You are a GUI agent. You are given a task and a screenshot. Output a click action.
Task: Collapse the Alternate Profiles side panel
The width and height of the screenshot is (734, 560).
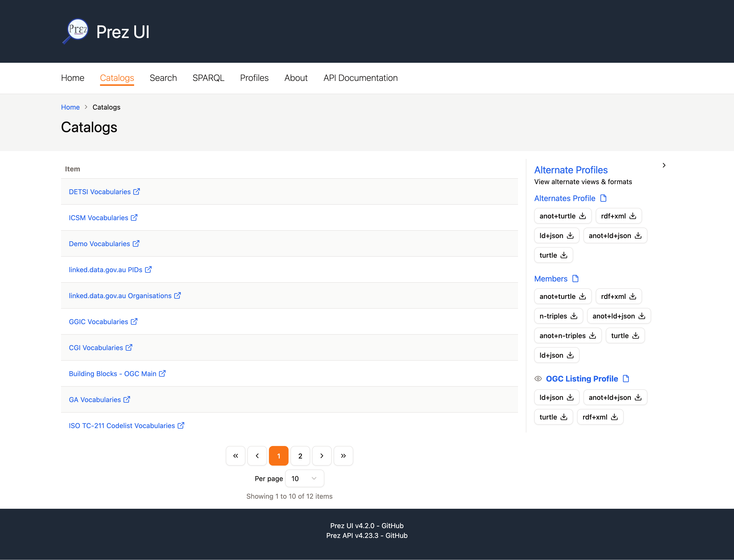[664, 165]
